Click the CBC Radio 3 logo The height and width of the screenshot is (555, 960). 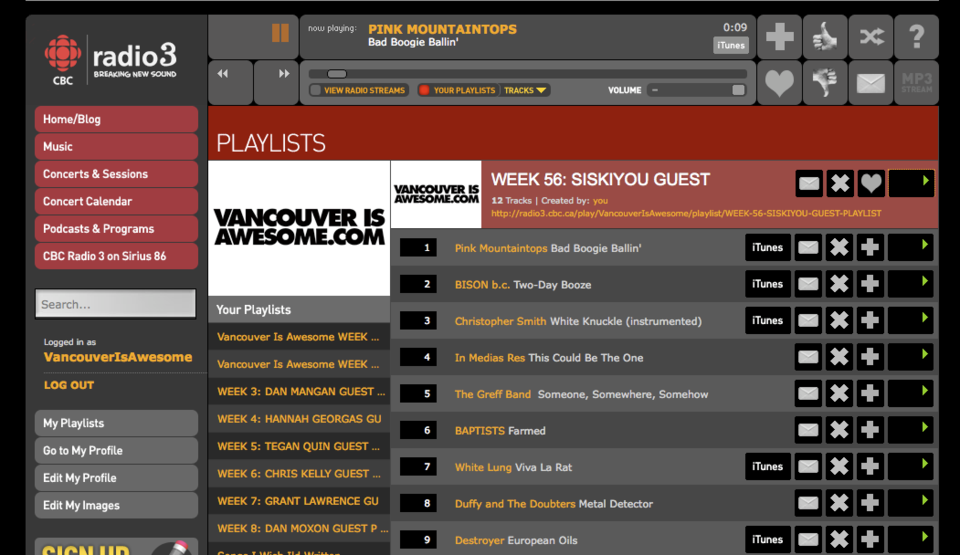tap(111, 60)
